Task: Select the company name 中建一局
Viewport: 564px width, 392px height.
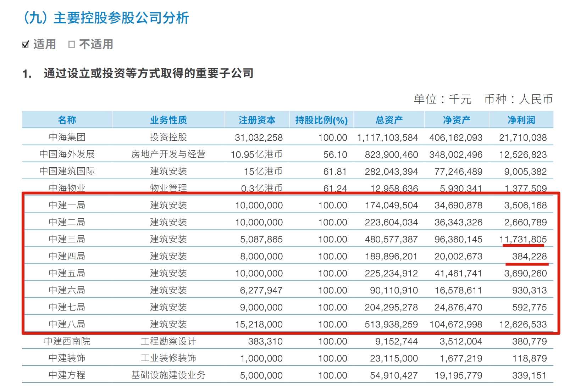Action: [x=67, y=205]
